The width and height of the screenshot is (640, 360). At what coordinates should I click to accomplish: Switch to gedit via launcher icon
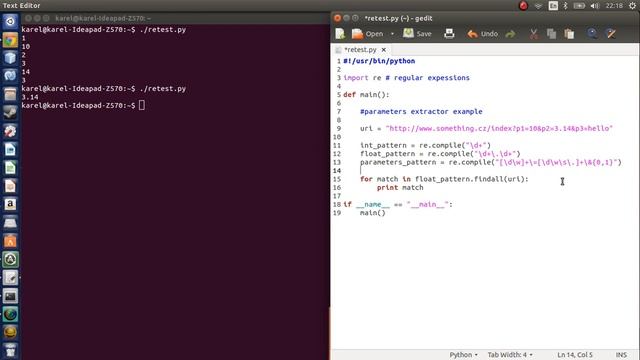tap(10, 278)
